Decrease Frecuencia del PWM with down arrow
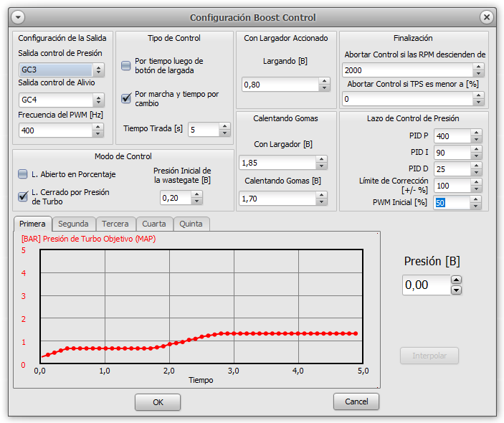Viewport: 504px width, 423px height. pos(98,134)
